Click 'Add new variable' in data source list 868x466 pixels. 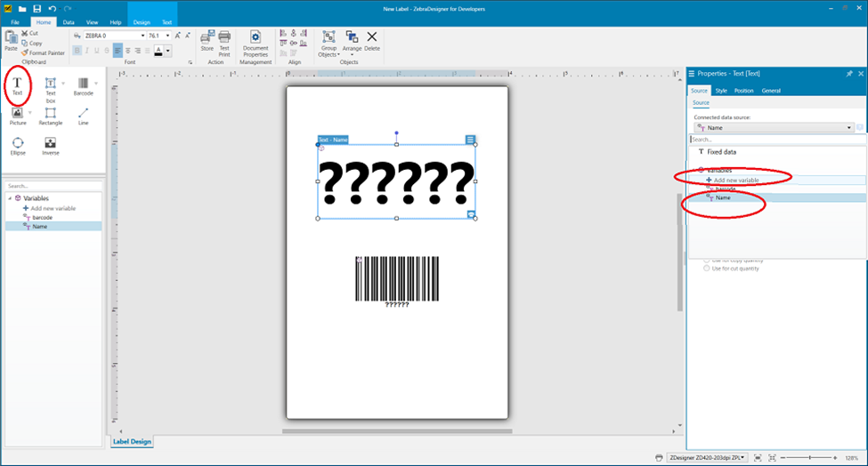[777, 181]
